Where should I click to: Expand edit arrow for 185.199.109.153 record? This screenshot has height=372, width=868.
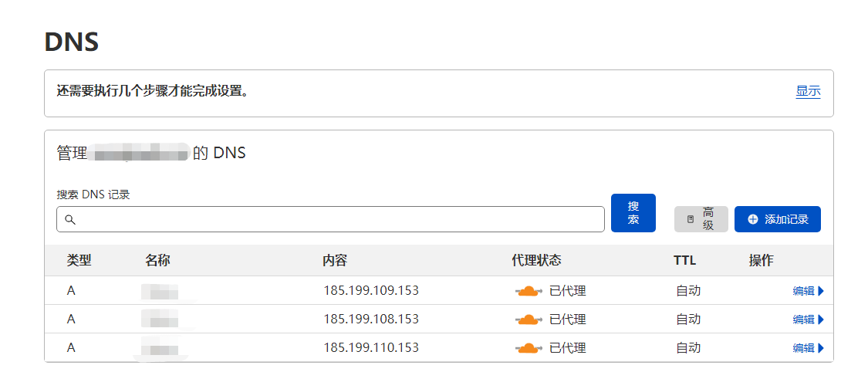(821, 291)
